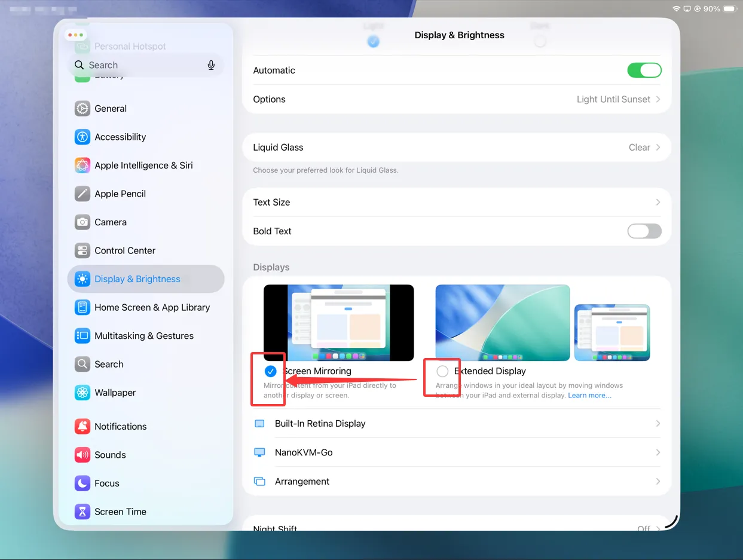Click the "Bold Text" label
Screen dimensions: 743x560
pos(272,231)
